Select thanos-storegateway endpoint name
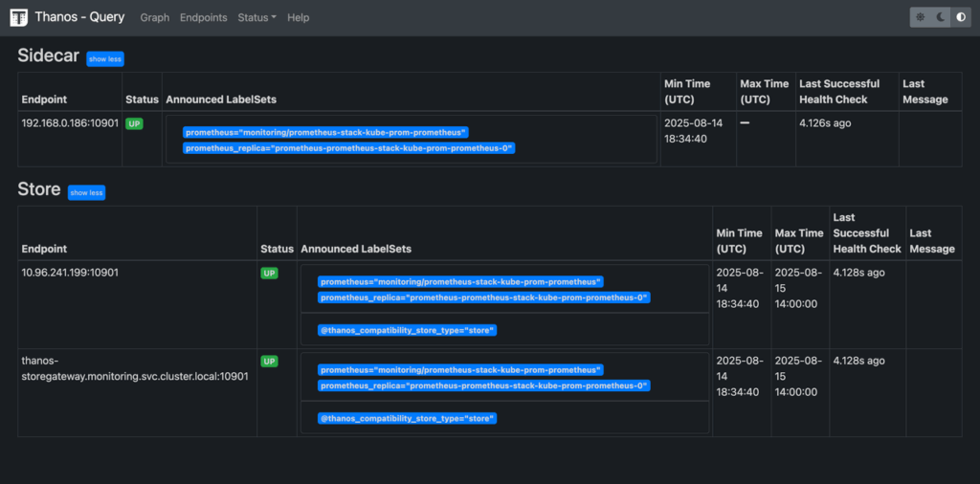980x484 pixels. pos(135,368)
